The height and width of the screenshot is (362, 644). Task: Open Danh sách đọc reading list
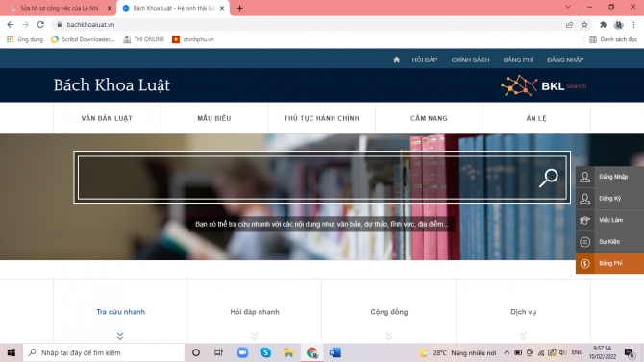click(x=613, y=39)
